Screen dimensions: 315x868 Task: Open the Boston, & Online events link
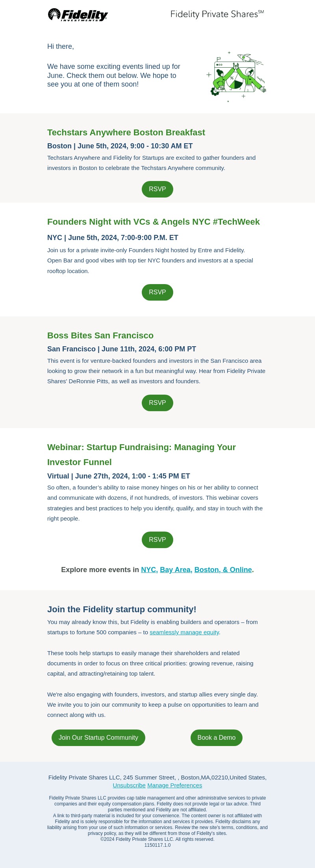tap(223, 570)
